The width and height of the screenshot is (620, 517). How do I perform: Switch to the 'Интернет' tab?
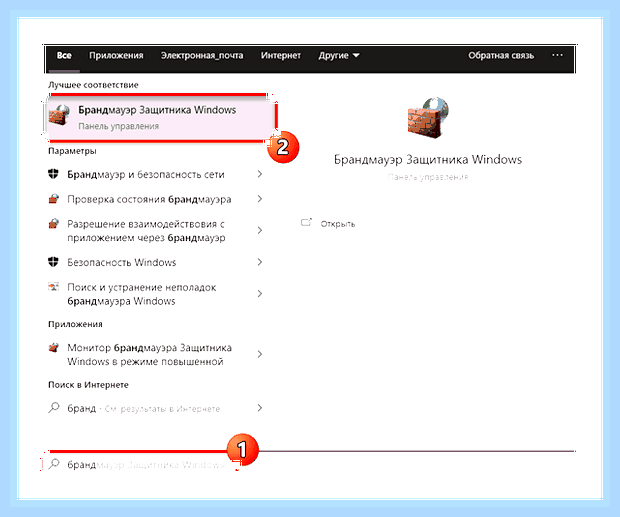coord(281,55)
